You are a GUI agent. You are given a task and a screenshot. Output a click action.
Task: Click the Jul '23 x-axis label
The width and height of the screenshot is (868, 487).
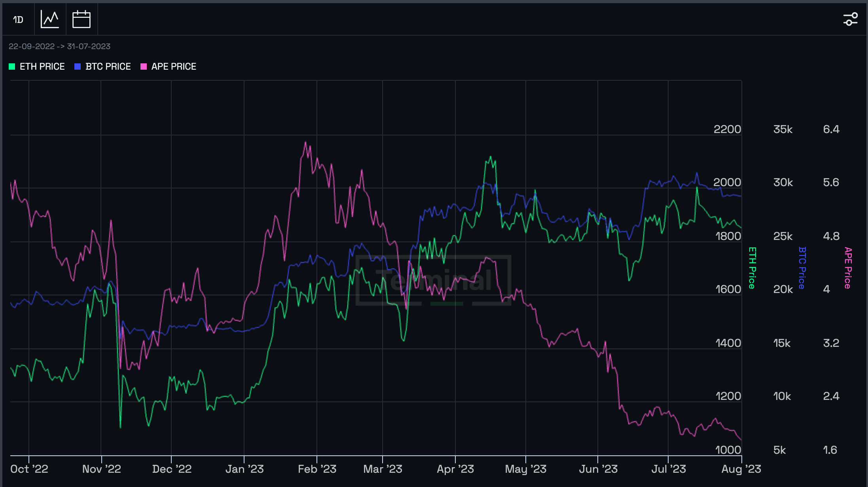(x=669, y=469)
